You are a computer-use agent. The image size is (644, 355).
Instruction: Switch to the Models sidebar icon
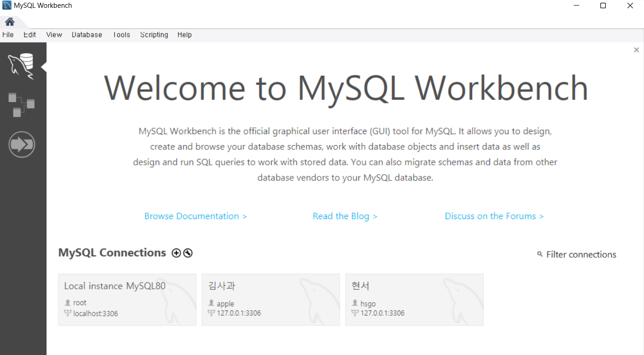click(x=21, y=105)
